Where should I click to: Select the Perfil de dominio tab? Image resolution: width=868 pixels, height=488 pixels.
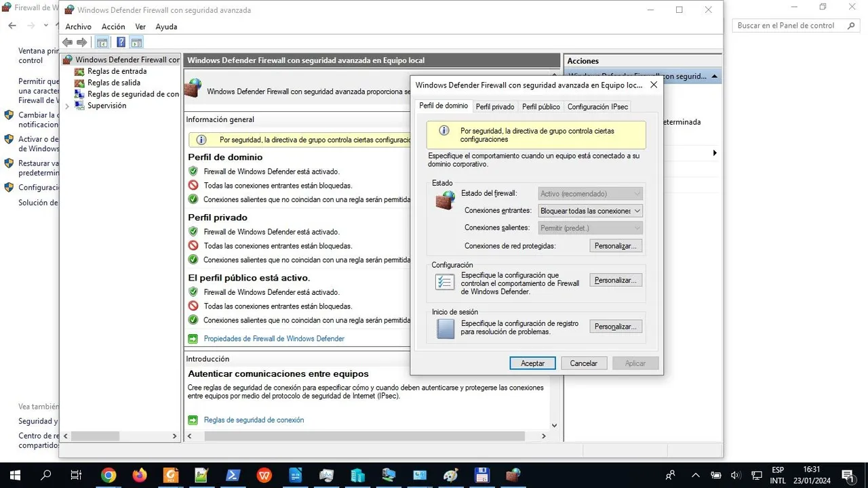tap(443, 106)
